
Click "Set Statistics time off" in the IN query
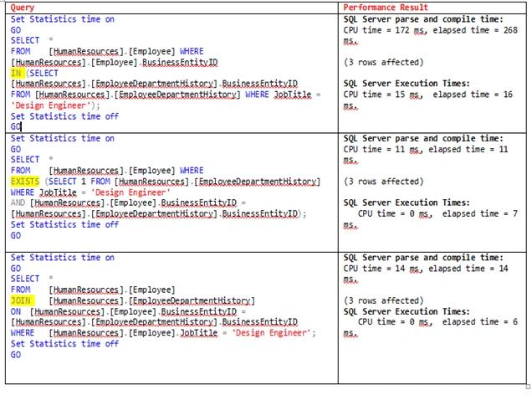pyautogui.click(x=64, y=116)
